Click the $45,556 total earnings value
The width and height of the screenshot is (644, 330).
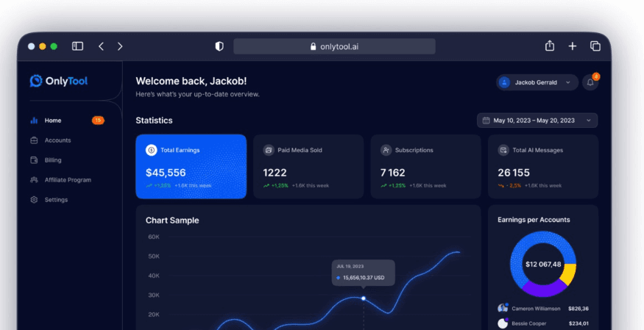[166, 173]
